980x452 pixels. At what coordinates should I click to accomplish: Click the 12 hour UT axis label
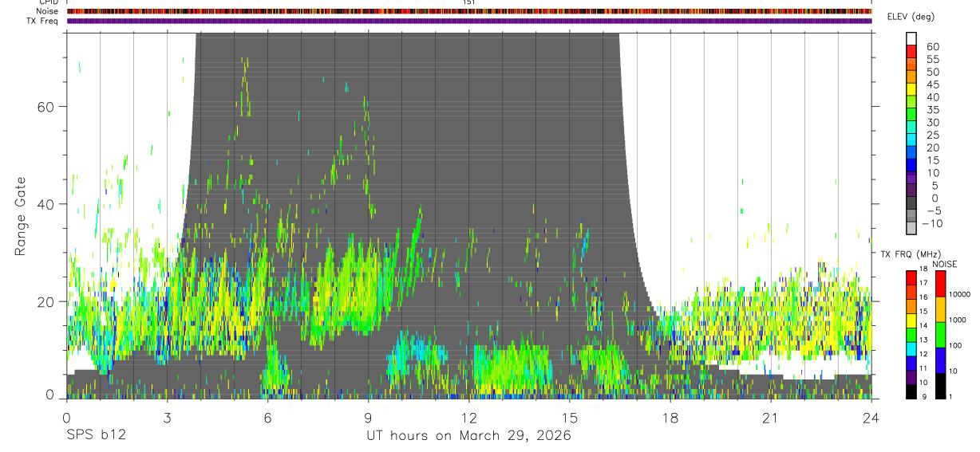469,418
